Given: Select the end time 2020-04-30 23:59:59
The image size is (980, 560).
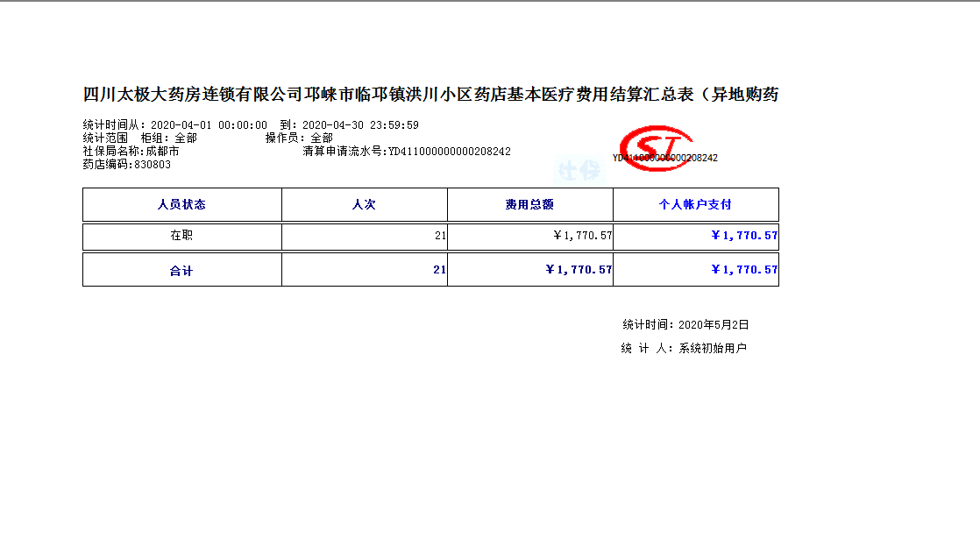Looking at the screenshot, I should [360, 125].
